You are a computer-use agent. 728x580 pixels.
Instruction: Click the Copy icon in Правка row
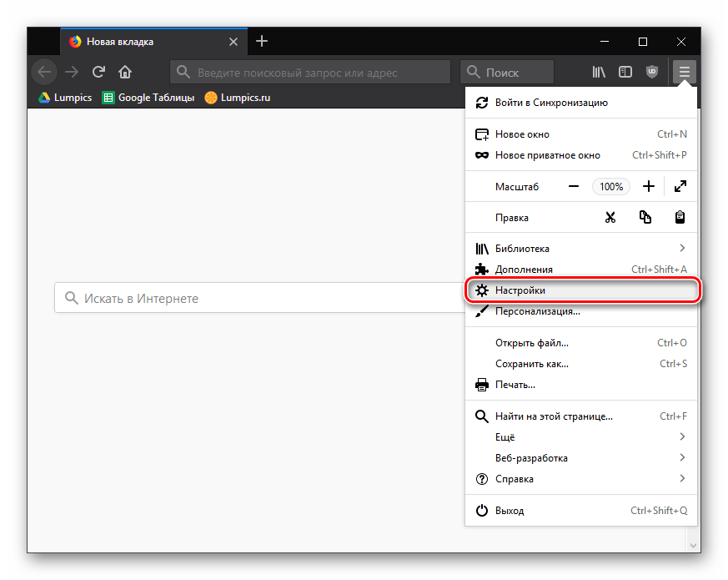click(645, 217)
